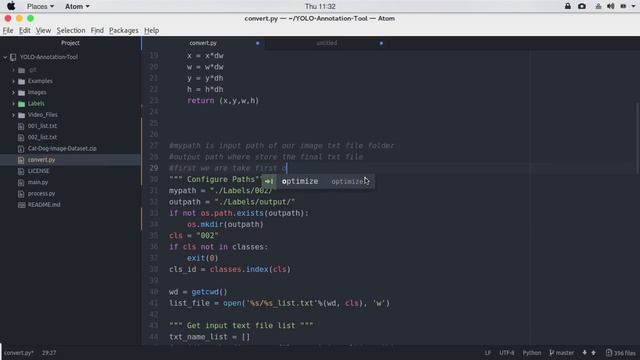640x360 pixels.
Task: Accept the optimize autocomplete suggestion
Action: [318, 181]
